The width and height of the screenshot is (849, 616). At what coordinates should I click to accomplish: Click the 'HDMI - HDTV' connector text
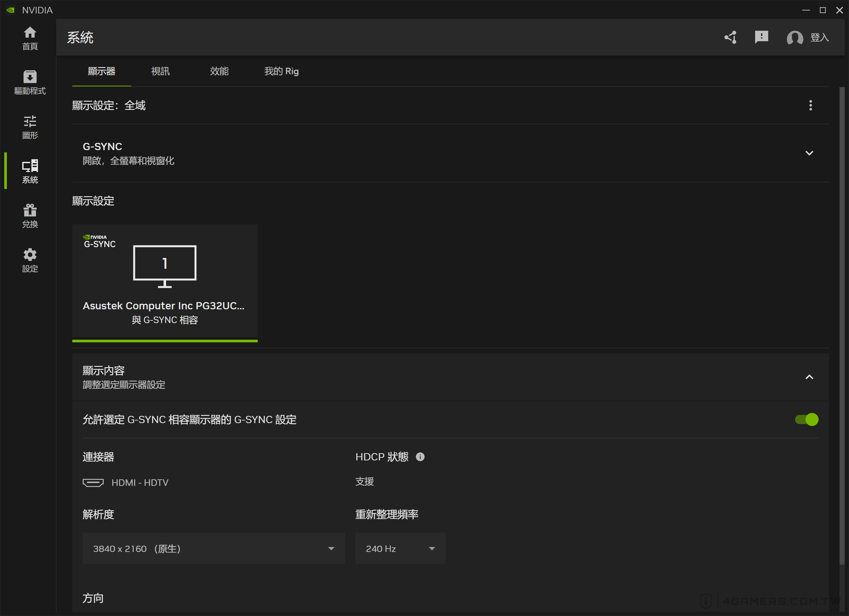[x=140, y=482]
